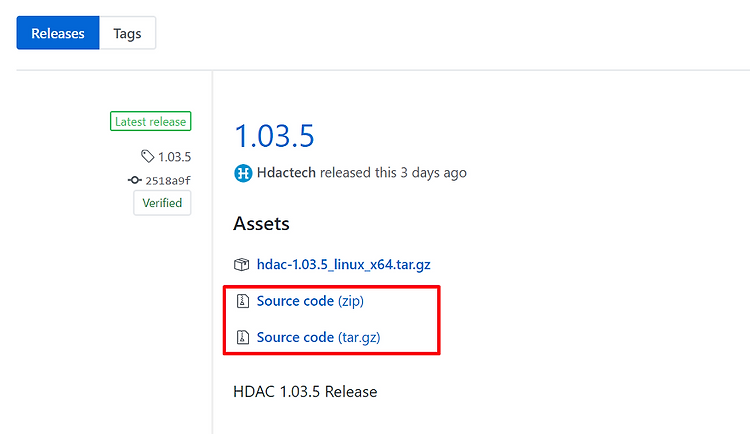The width and height of the screenshot is (750, 434).
Task: Click the archive icon for Source code (tar.gz)
Action: [243, 337]
